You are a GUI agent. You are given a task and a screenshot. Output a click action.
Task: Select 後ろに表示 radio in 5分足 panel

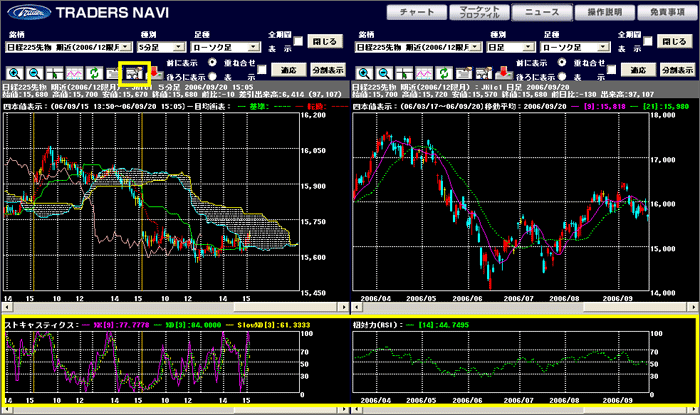coord(212,76)
